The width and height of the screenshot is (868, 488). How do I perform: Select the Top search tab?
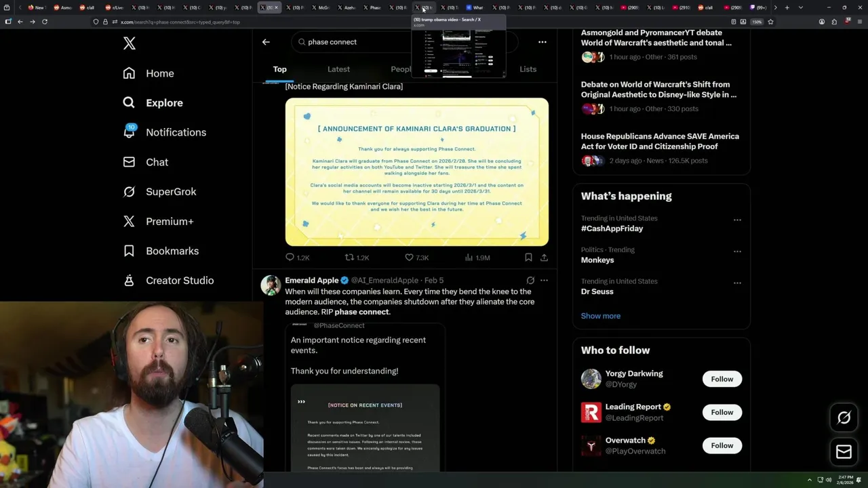280,69
